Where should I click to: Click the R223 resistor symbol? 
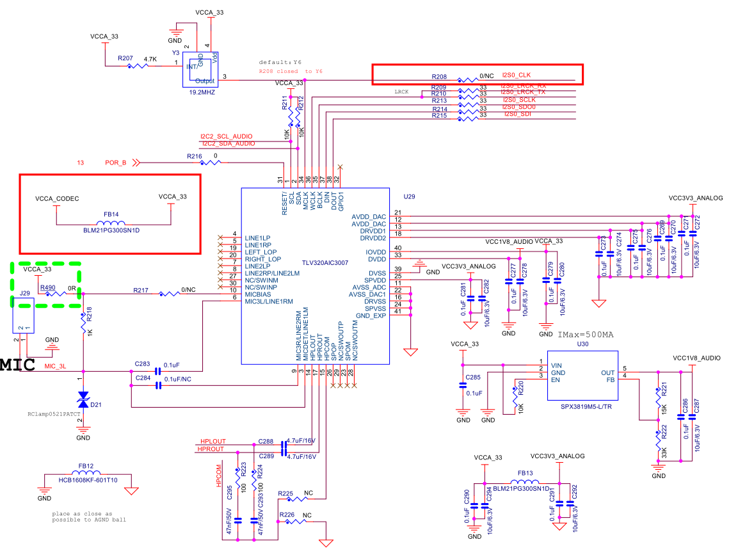coord(237,477)
